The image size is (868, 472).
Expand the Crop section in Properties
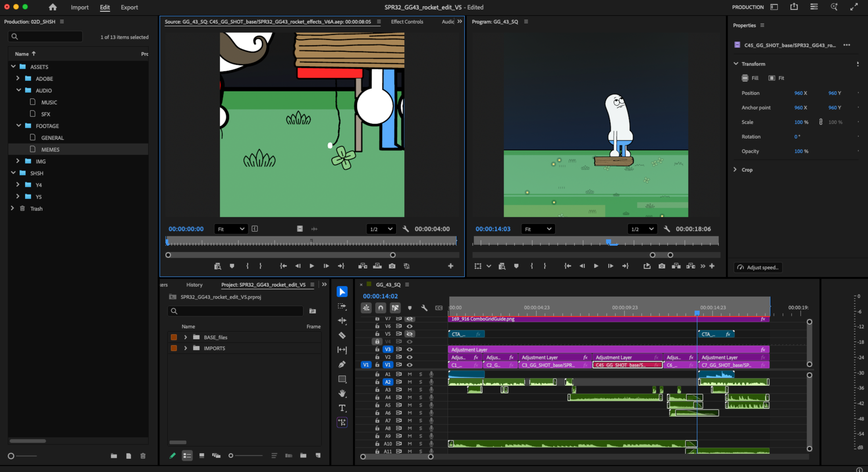[735, 169]
